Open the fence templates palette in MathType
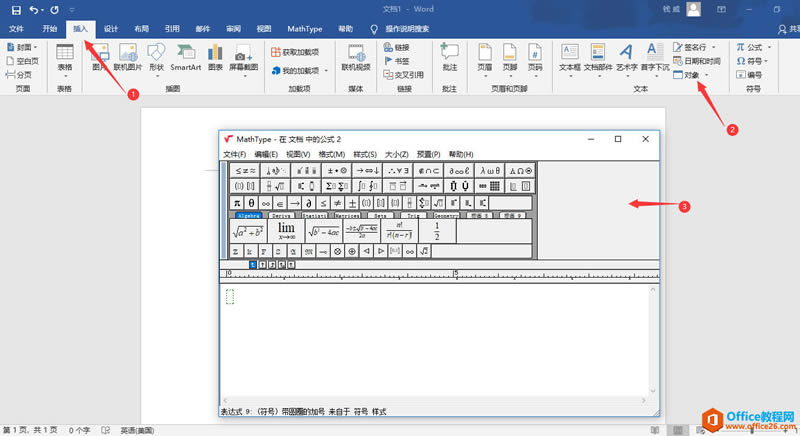 pyautogui.click(x=245, y=186)
